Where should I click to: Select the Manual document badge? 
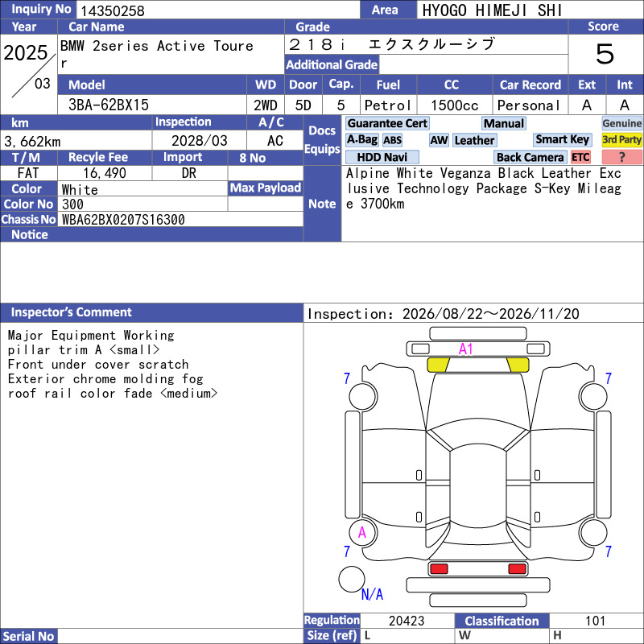point(504,123)
